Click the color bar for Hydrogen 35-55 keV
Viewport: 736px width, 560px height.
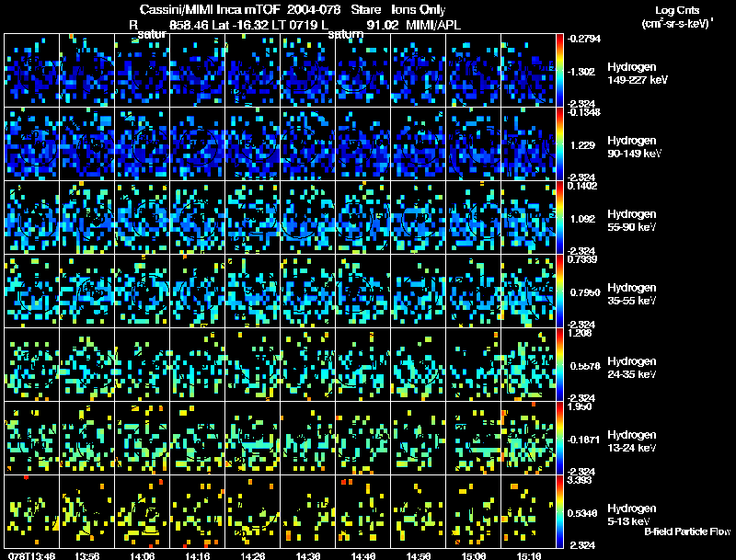click(x=559, y=291)
